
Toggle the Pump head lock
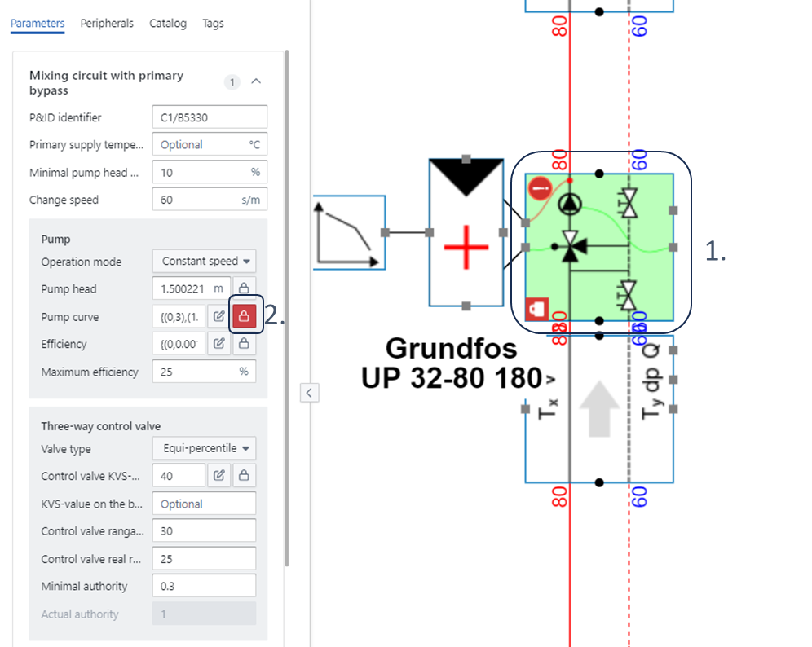[x=244, y=288]
